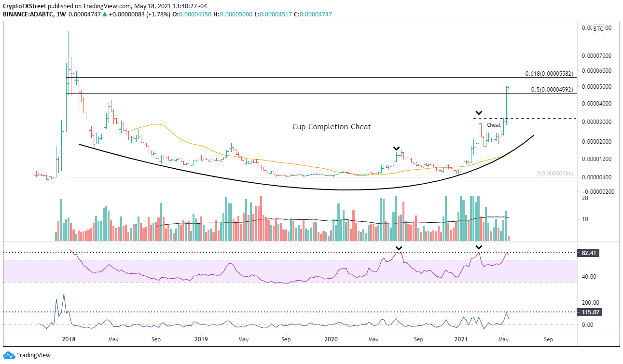Click the arrow marker on the mid-2020 price peak

click(396, 148)
